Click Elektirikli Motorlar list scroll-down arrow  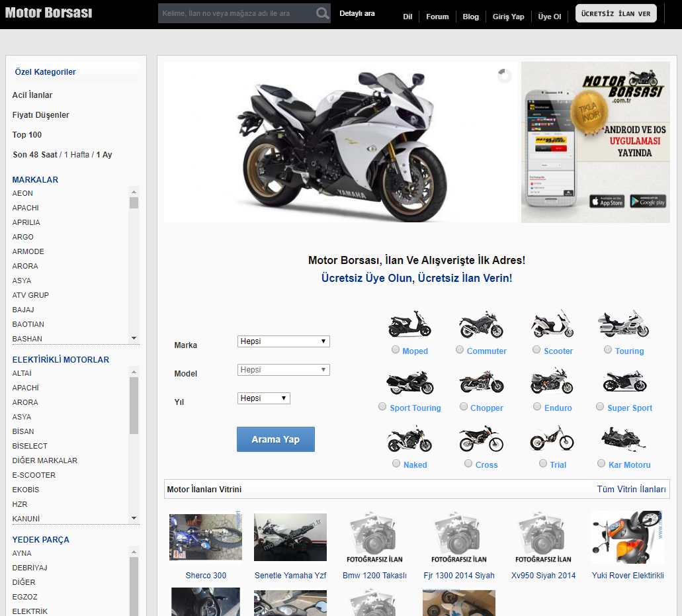point(134,518)
